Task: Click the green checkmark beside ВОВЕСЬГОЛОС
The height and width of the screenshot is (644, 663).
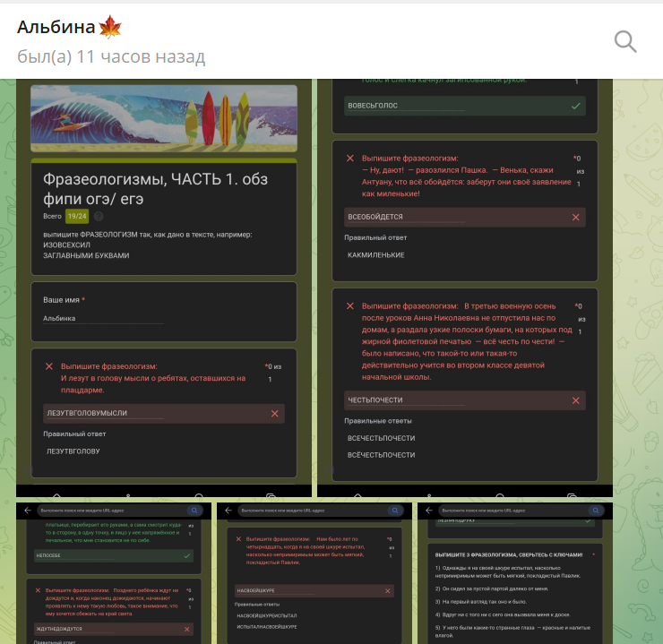Action: click(576, 106)
